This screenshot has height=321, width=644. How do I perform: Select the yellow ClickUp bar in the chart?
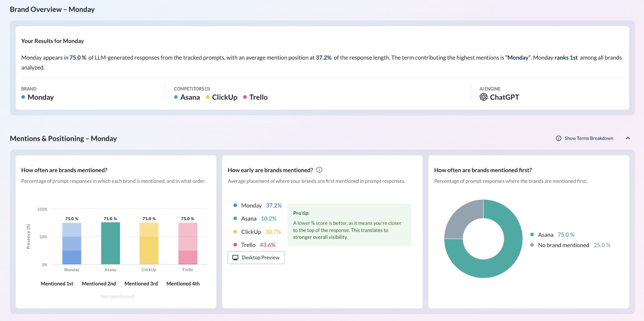click(x=149, y=244)
